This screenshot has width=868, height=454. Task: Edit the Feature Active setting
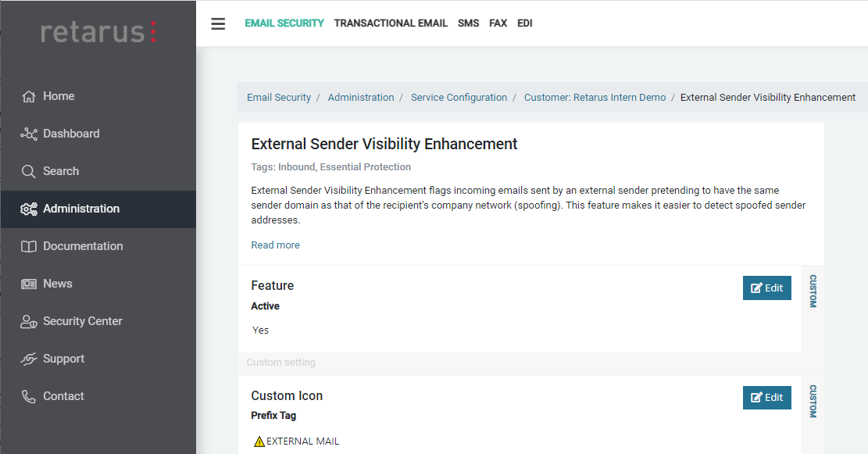click(766, 288)
